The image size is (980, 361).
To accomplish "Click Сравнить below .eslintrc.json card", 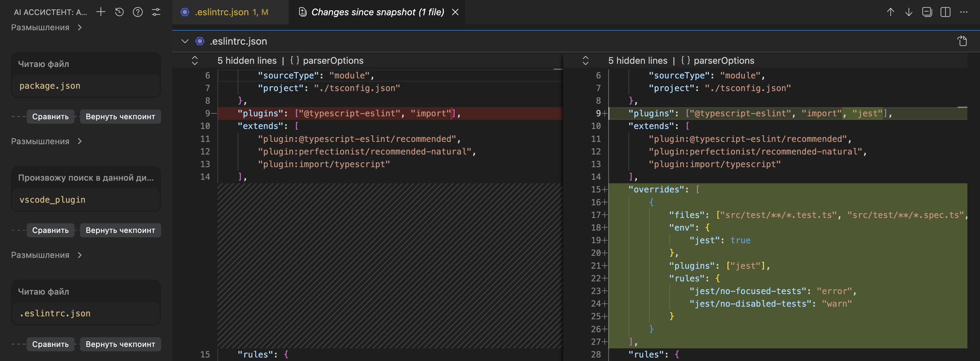I will point(50,344).
